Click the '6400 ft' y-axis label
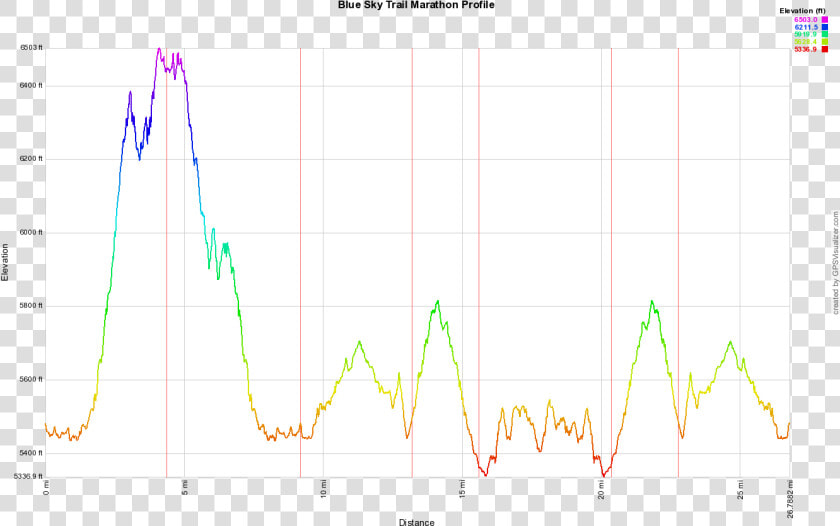 31,86
